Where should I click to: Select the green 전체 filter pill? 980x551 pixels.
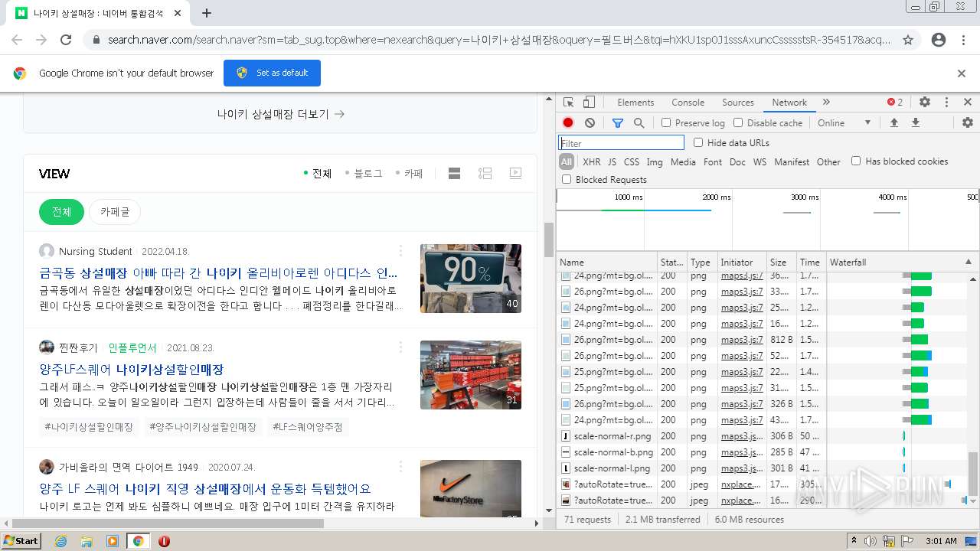[x=61, y=212]
